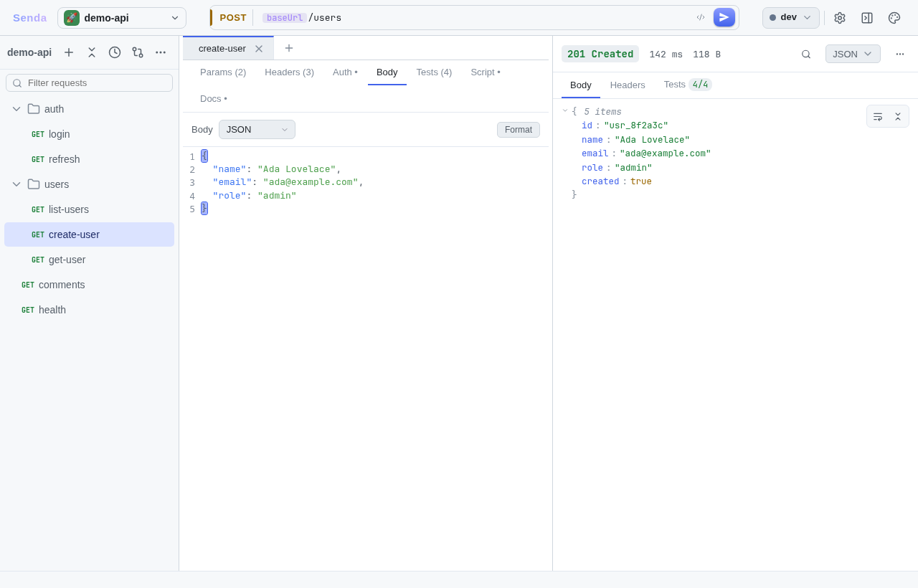Click the 201 Created status badge

coord(600,54)
